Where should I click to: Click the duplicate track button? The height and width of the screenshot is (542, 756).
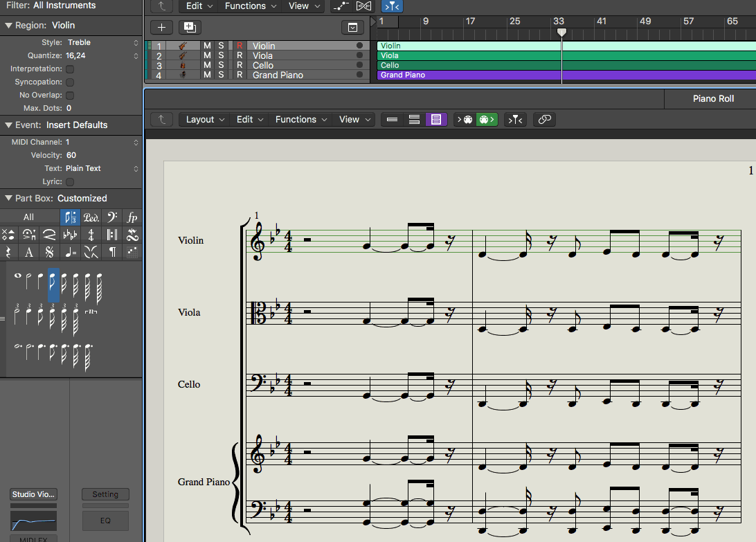tap(189, 27)
